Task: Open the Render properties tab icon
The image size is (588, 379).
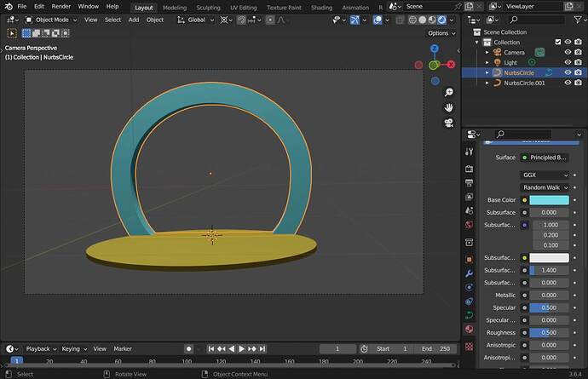Action: pyautogui.click(x=470, y=169)
